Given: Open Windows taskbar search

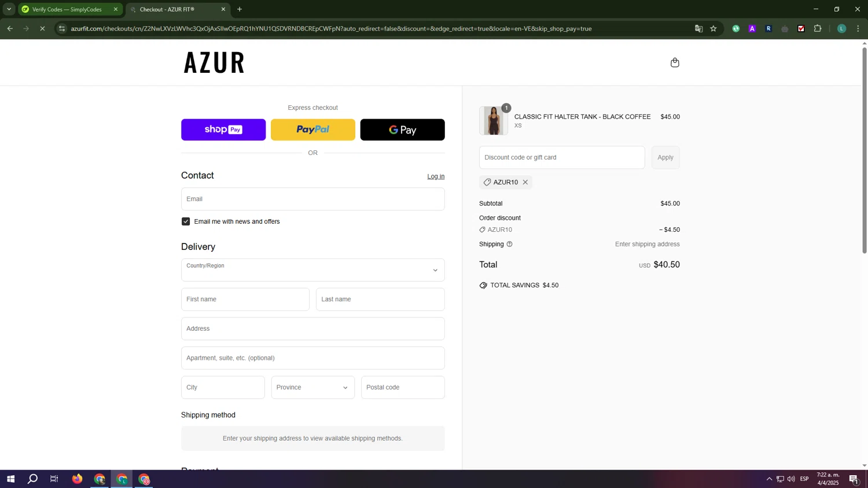Looking at the screenshot, I should (33, 479).
